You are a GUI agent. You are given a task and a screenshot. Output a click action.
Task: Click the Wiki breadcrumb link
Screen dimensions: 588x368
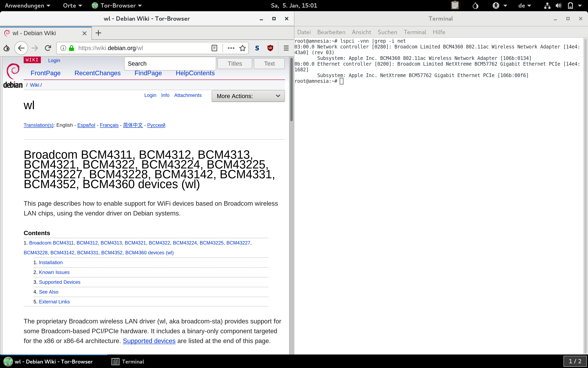(35, 85)
